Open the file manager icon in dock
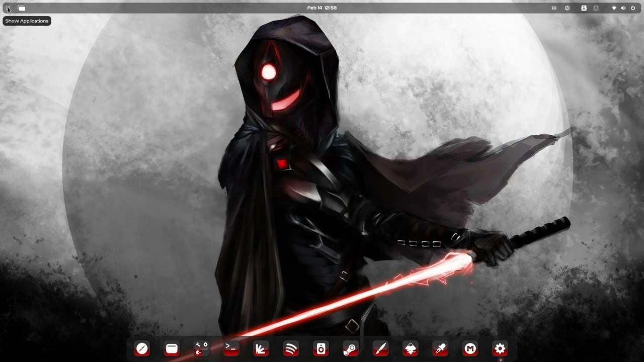The width and height of the screenshot is (644, 362). (x=172, y=348)
